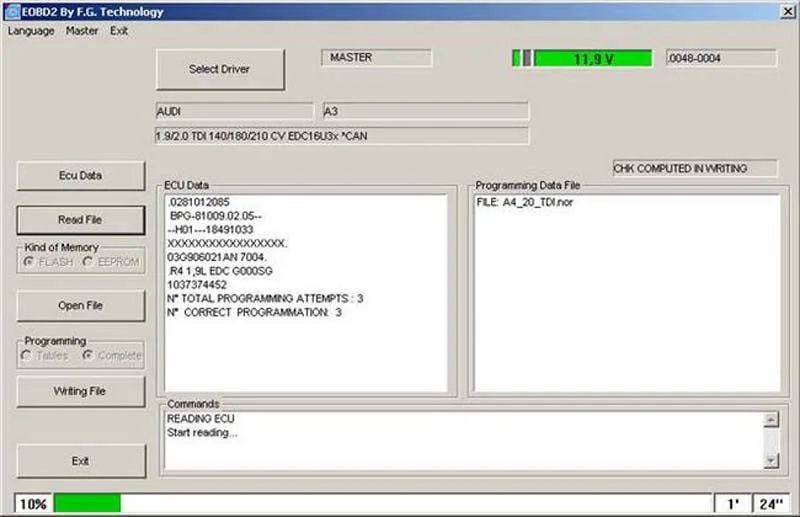
Task: Click the R4 1,9L EDC G000SG line
Action: click(220, 271)
